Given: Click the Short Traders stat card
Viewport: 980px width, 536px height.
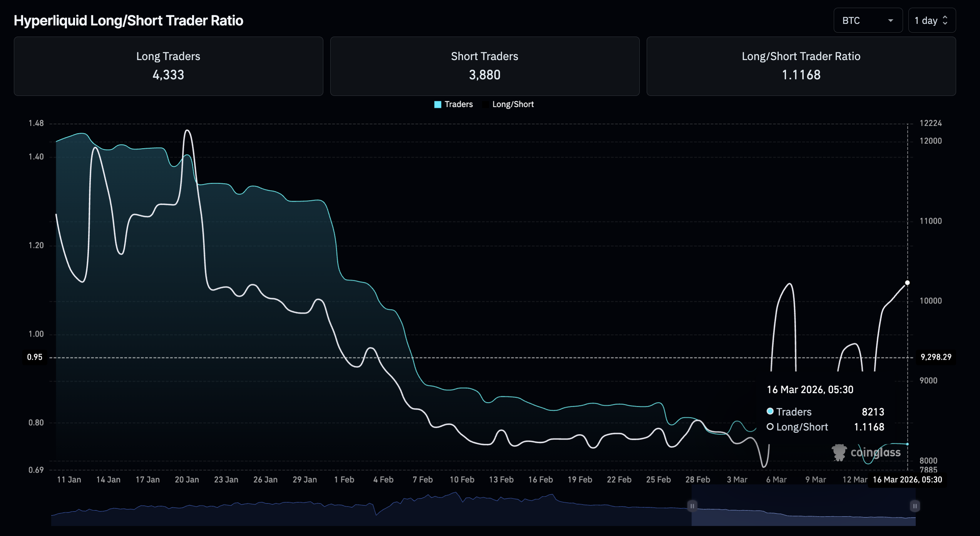Looking at the screenshot, I should (x=485, y=66).
